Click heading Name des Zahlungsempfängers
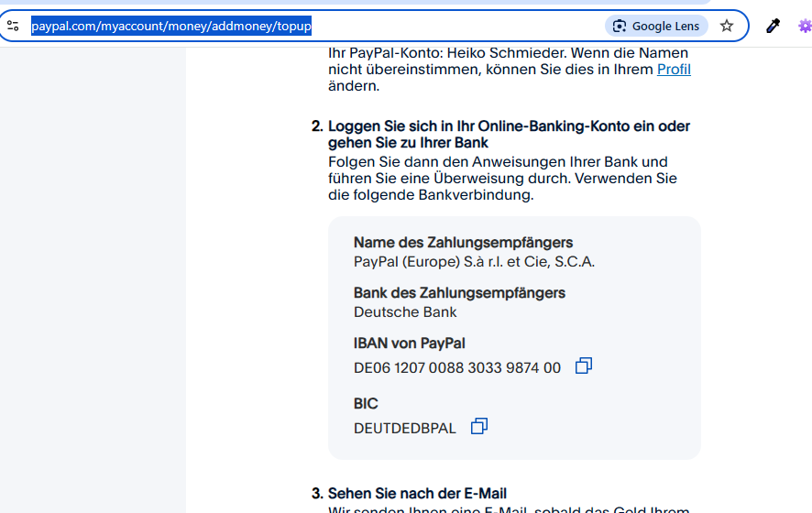The width and height of the screenshot is (812, 513). point(464,242)
